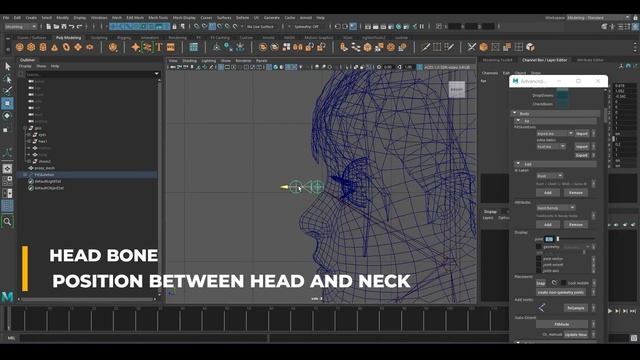The width and height of the screenshot is (640, 360).
Task: Create a polygon disc from the shelf
Action: (89, 47)
